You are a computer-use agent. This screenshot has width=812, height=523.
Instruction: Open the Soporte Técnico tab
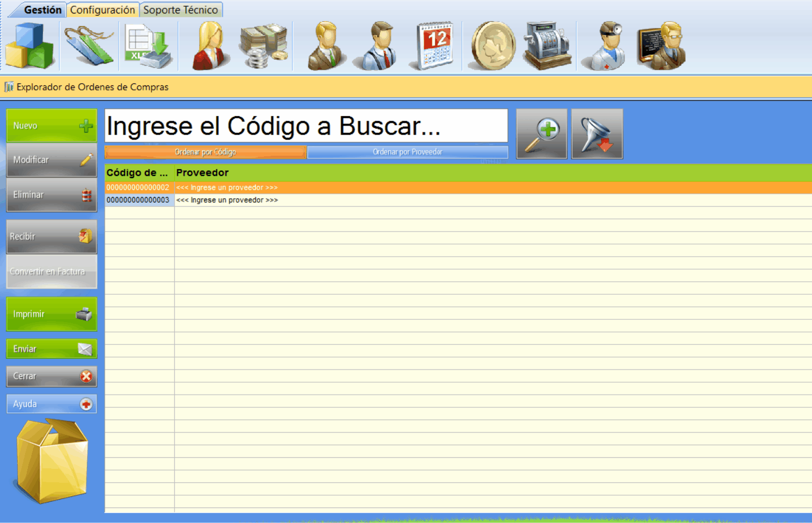181,10
